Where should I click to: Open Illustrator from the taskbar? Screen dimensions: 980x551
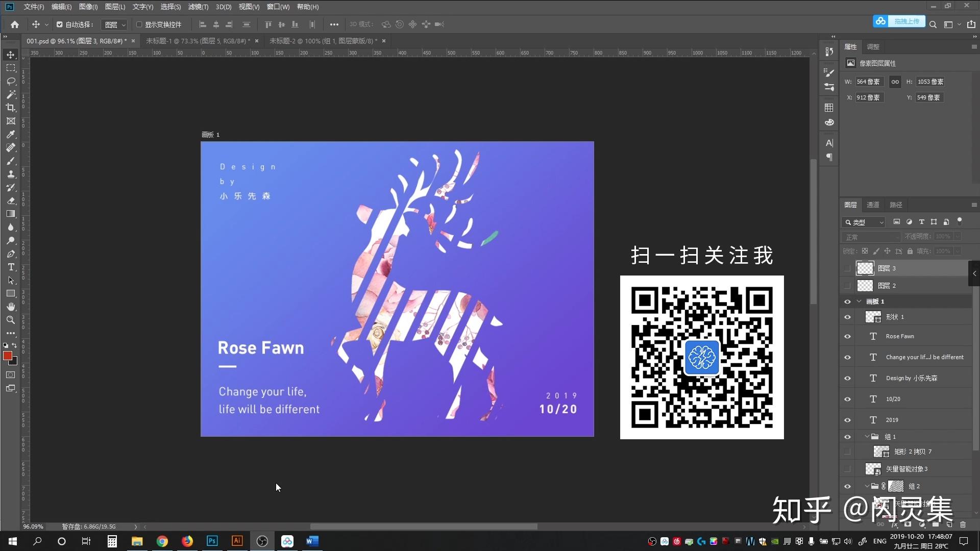point(237,541)
